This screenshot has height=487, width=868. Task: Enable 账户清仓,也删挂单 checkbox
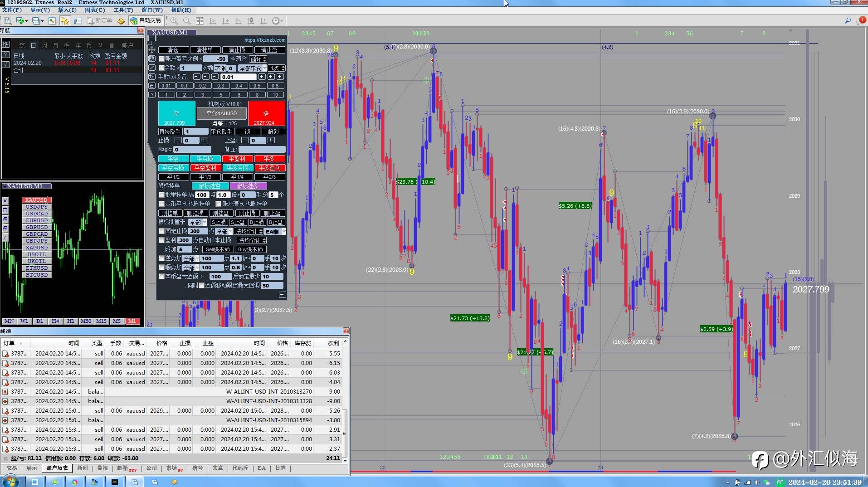[219, 204]
